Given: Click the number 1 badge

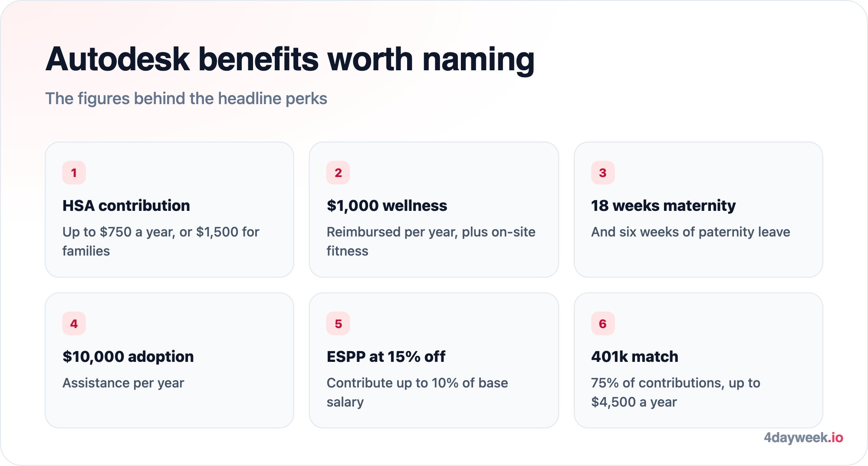Looking at the screenshot, I should click(74, 173).
